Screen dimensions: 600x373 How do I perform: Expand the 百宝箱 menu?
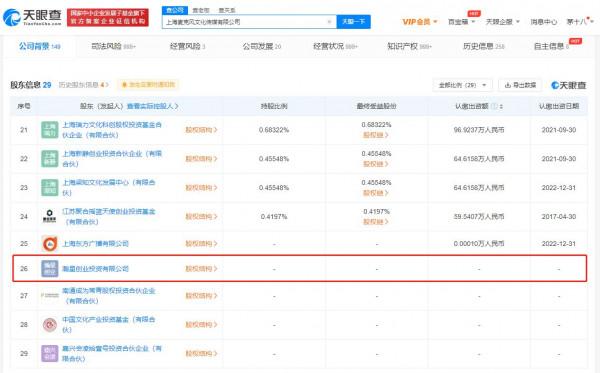point(461,22)
